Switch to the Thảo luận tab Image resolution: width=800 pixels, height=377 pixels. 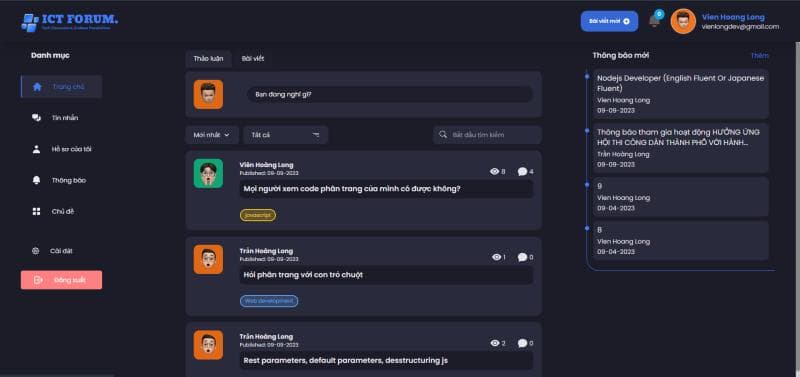pos(208,59)
